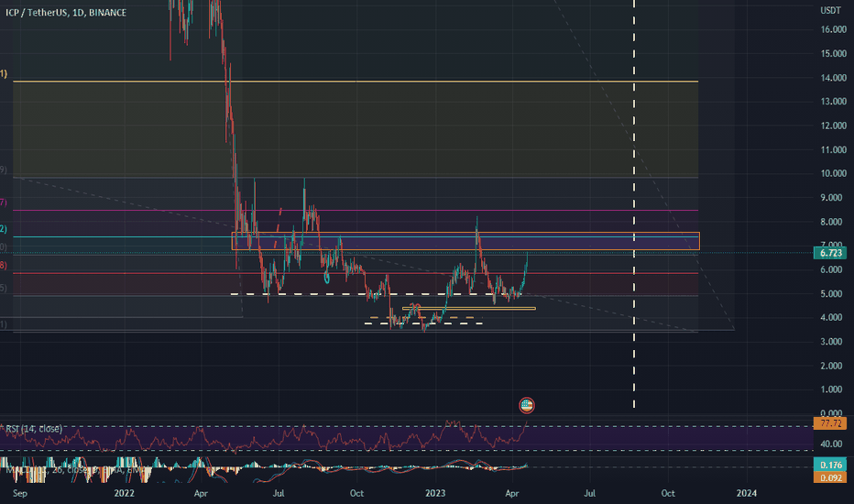Click the 15.000 price axis label
Viewport: 854px width, 504px height.
point(833,53)
